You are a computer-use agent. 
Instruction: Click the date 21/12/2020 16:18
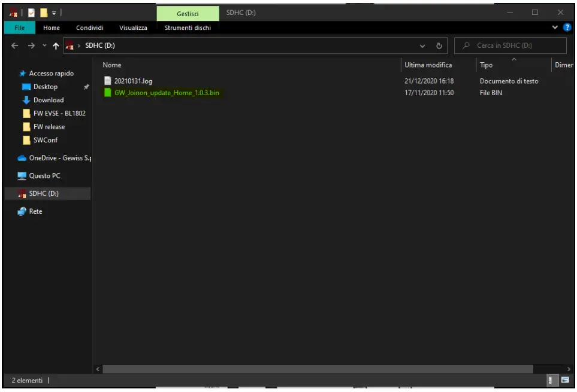coord(429,81)
